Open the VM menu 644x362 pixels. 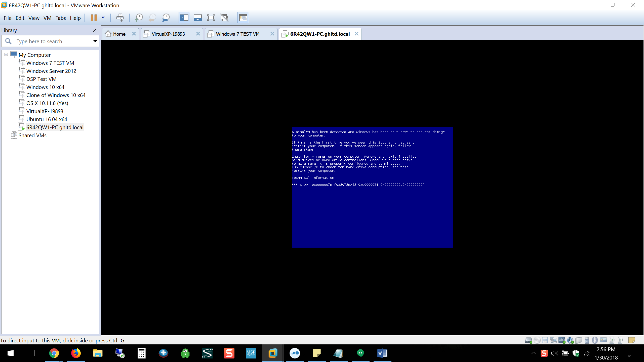tap(47, 18)
